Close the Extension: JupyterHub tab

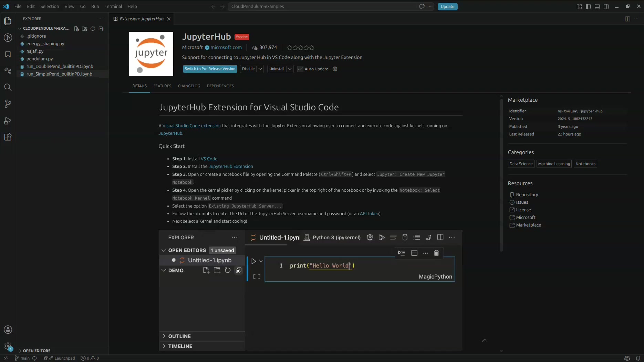tap(169, 19)
